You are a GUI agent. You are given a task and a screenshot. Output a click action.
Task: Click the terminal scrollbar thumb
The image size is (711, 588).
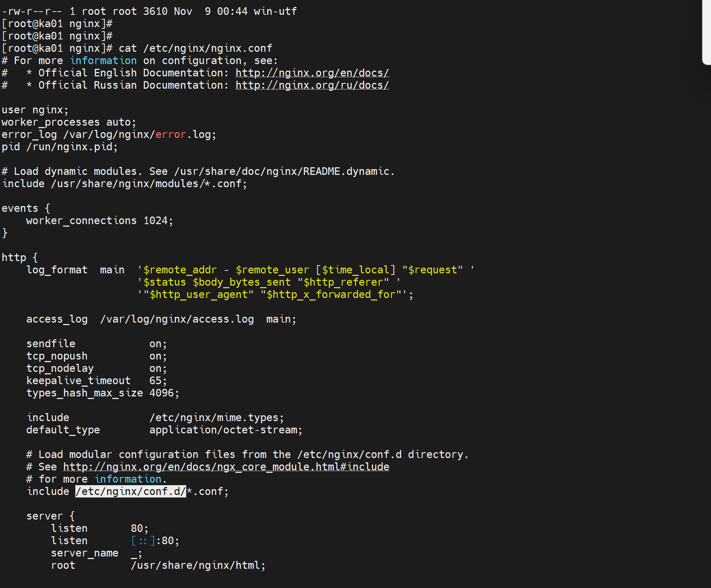click(x=706, y=33)
